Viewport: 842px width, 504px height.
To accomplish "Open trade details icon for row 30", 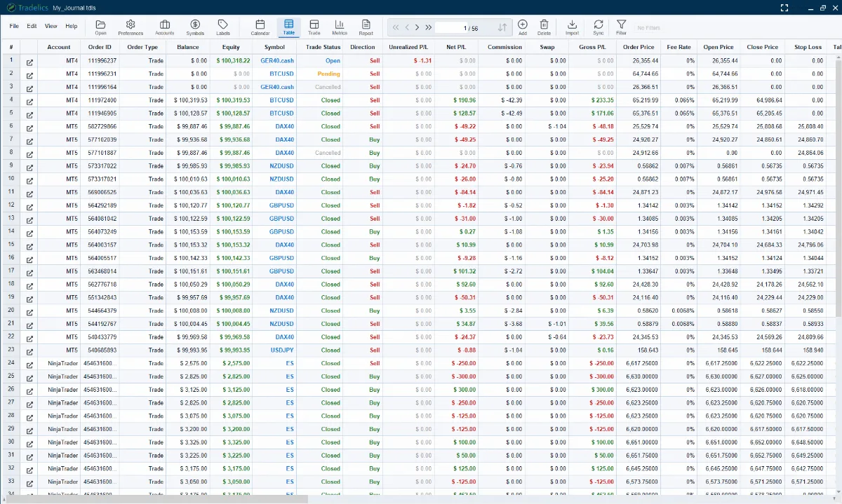I will (29, 442).
